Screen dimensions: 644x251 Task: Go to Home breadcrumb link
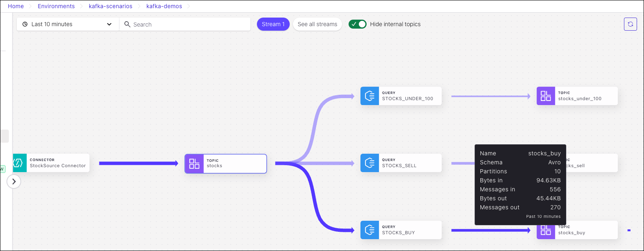[16, 6]
